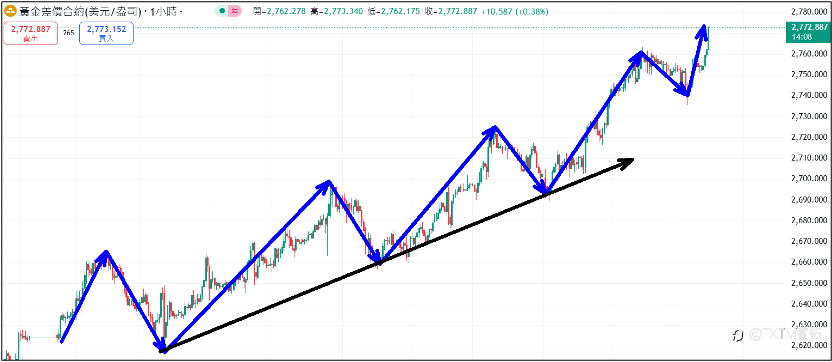This screenshot has width=832, height=362.
Task: Open the gold CFD symbol title
Action: click(x=80, y=12)
